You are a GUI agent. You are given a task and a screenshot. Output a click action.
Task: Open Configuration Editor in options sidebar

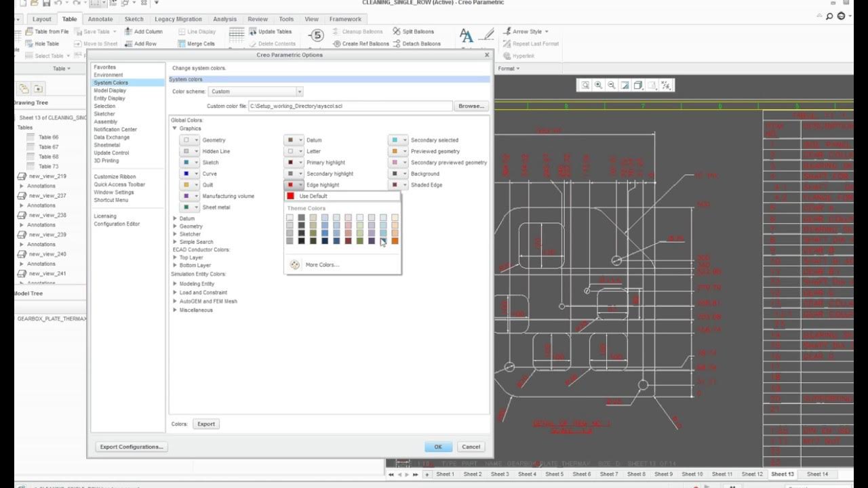117,224
